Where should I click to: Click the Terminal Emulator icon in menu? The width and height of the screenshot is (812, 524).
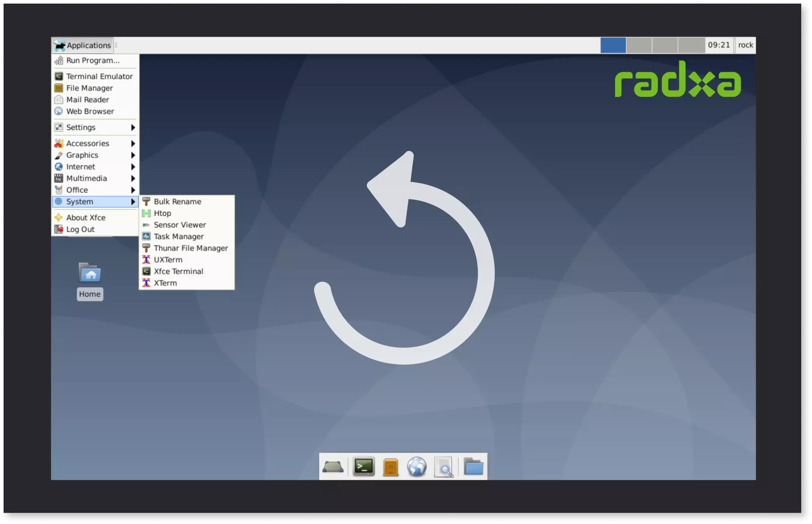pos(59,76)
